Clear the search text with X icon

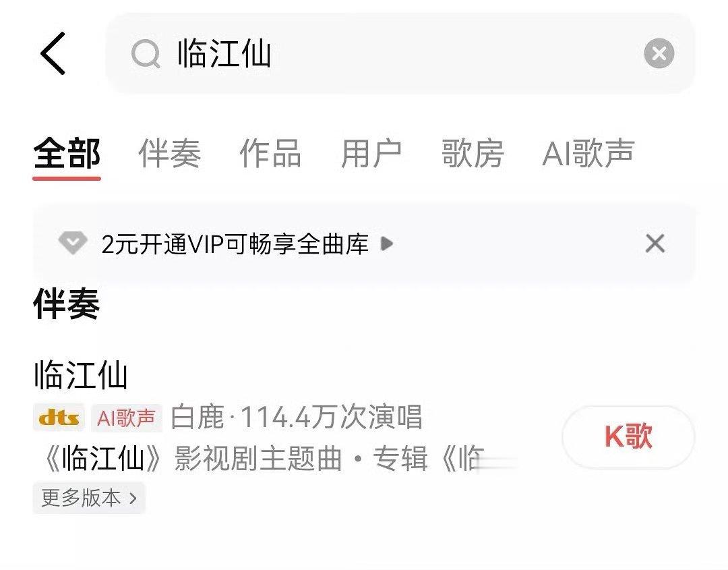659,53
